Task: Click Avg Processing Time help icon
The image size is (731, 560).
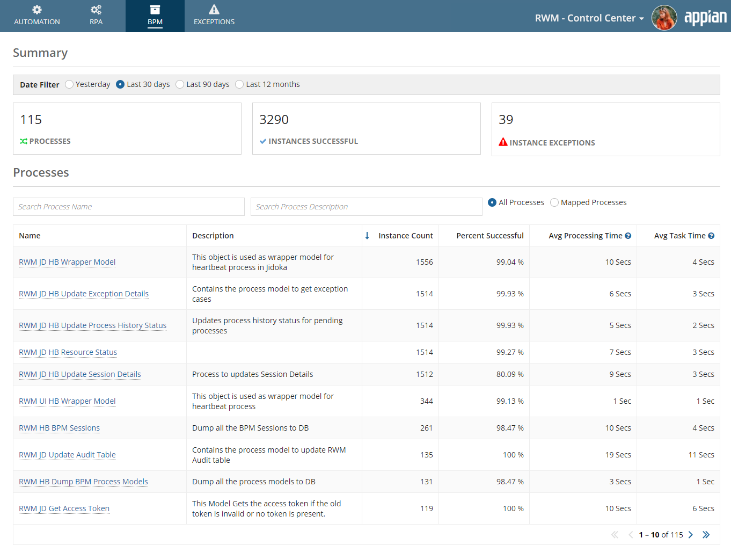Action: click(628, 236)
